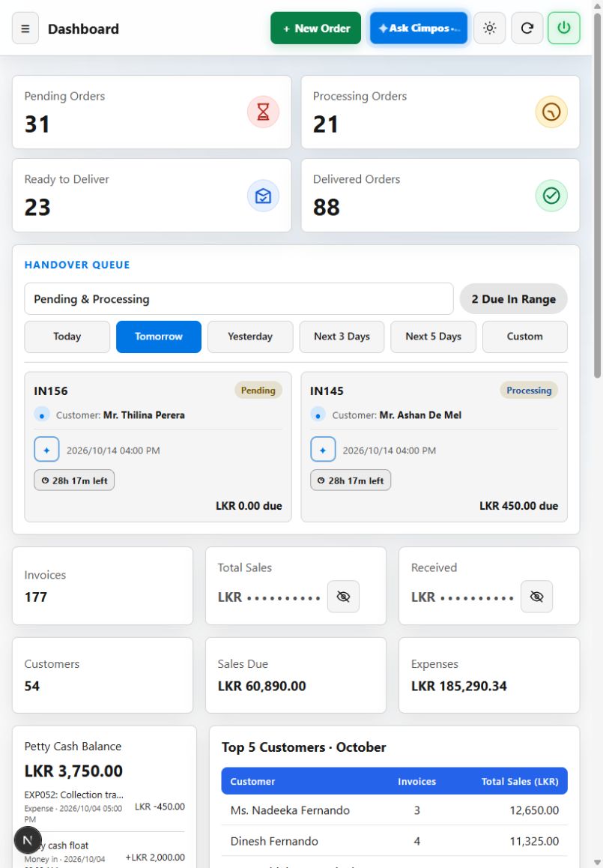Click the Processing status badge on IN145

click(529, 391)
